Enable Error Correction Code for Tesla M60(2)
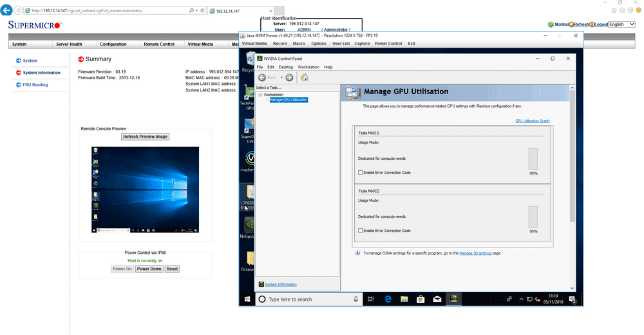The height and width of the screenshot is (335, 644). 361,231
